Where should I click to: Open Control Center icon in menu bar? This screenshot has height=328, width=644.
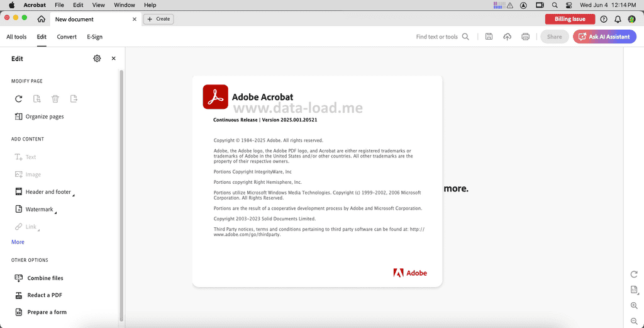(569, 5)
